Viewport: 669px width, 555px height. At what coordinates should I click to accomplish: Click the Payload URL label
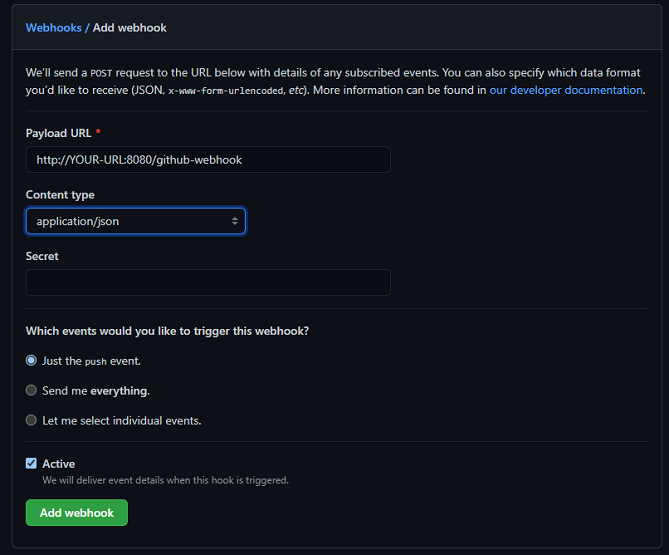[58, 133]
